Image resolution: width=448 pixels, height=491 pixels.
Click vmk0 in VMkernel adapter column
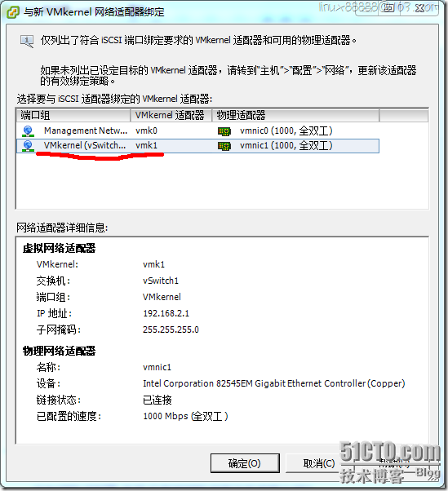pyautogui.click(x=146, y=130)
